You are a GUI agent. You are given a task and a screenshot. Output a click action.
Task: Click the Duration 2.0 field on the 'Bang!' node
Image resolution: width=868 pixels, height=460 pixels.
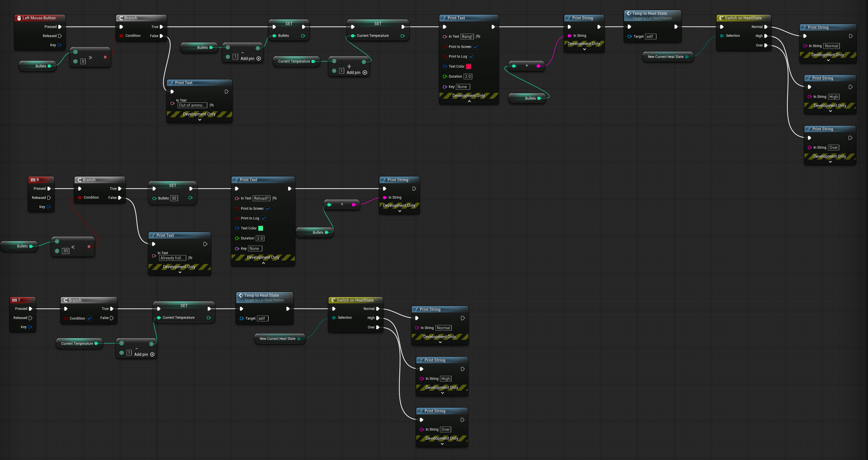(x=468, y=76)
